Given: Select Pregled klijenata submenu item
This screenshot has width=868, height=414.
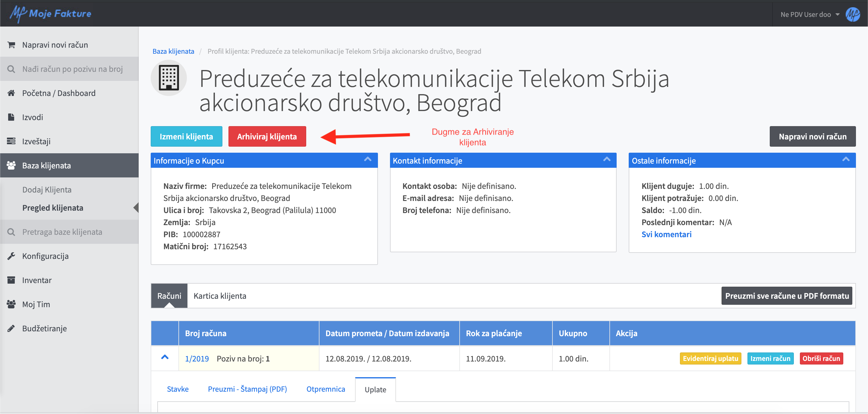Looking at the screenshot, I should (52, 208).
